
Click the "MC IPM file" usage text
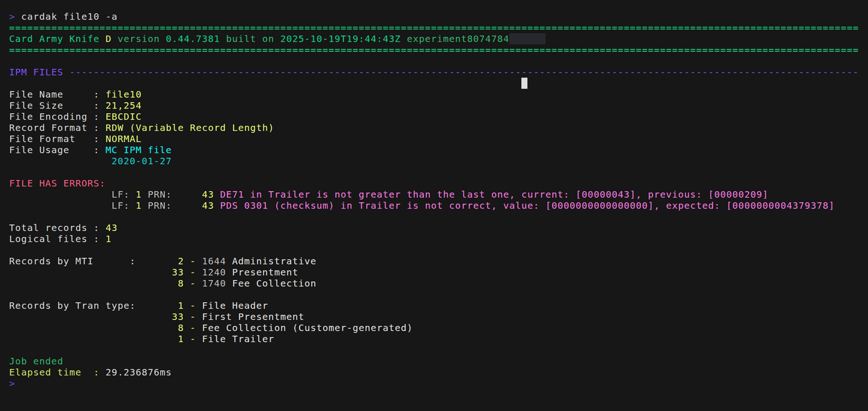point(138,150)
